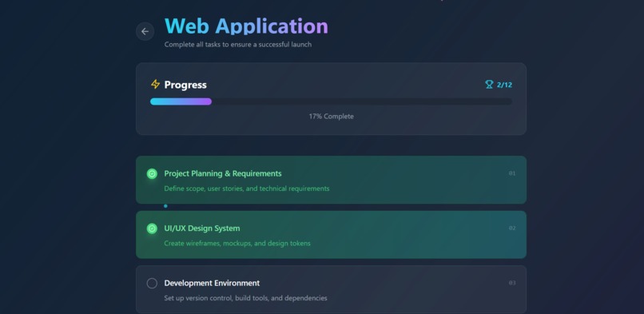Go back using the arrow button
644x314 pixels.
click(145, 32)
